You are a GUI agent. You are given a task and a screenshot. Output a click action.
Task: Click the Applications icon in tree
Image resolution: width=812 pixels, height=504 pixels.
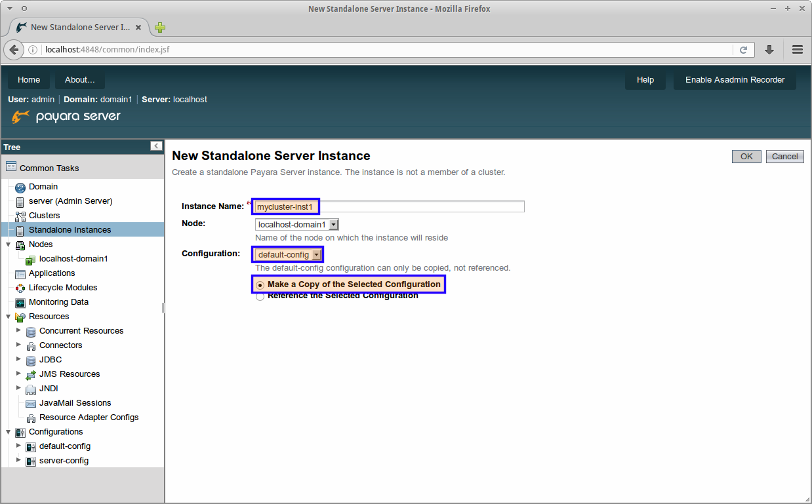coord(20,274)
